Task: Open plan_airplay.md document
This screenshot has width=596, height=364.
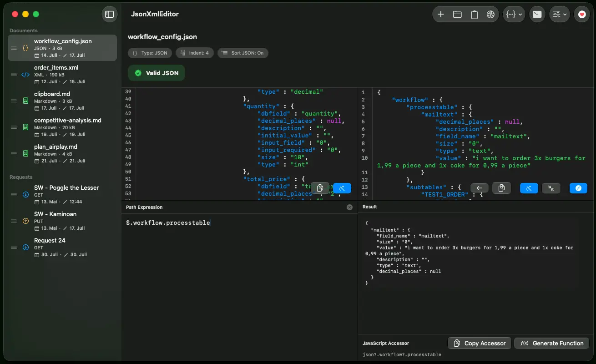Action: click(62, 153)
